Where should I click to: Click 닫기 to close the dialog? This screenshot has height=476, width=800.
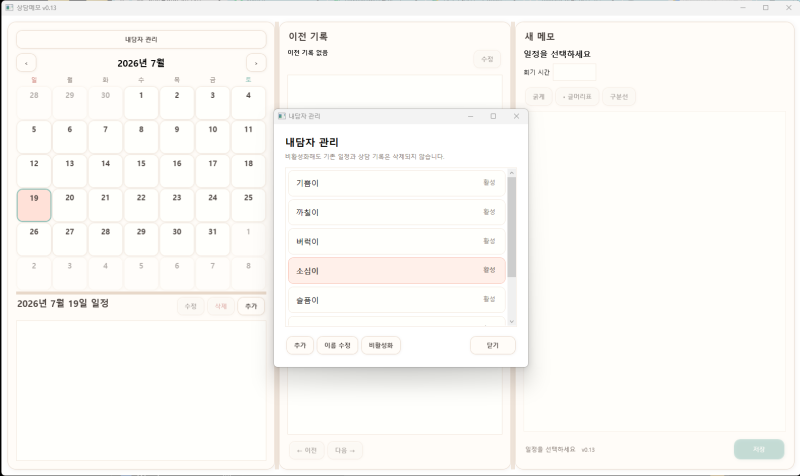[x=492, y=345]
